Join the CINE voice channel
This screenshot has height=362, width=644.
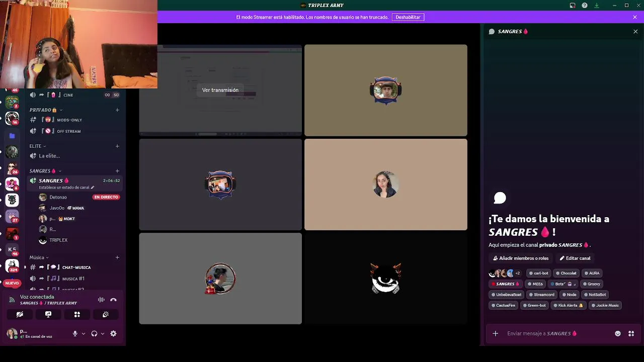(74, 95)
